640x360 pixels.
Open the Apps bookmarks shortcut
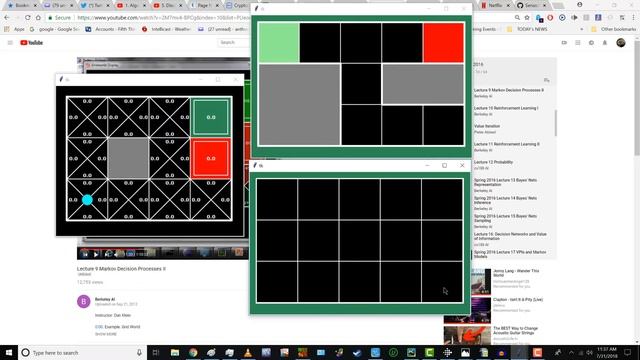[14, 29]
